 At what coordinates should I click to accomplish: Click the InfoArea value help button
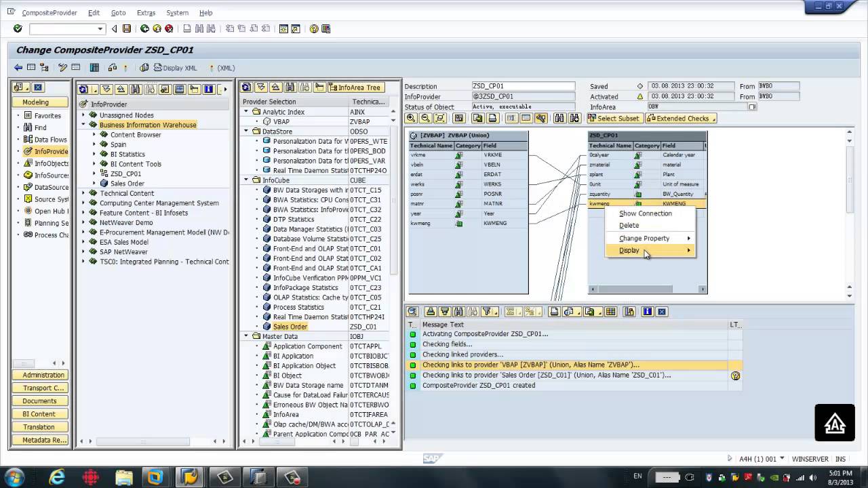tap(752, 107)
